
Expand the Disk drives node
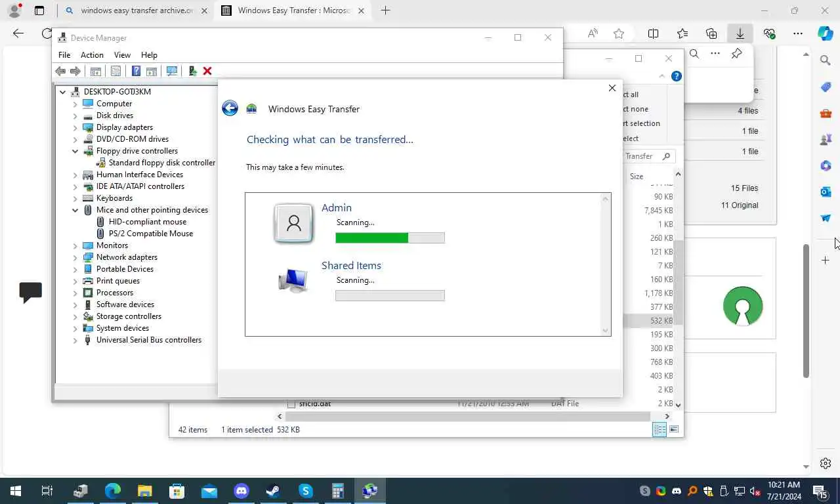[75, 115]
